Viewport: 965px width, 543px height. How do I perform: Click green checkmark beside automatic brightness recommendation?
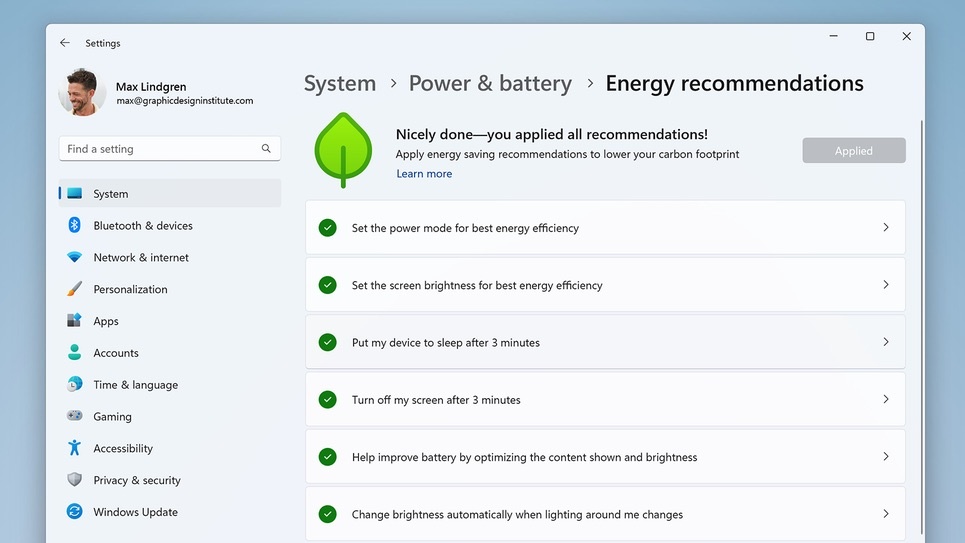click(x=327, y=514)
